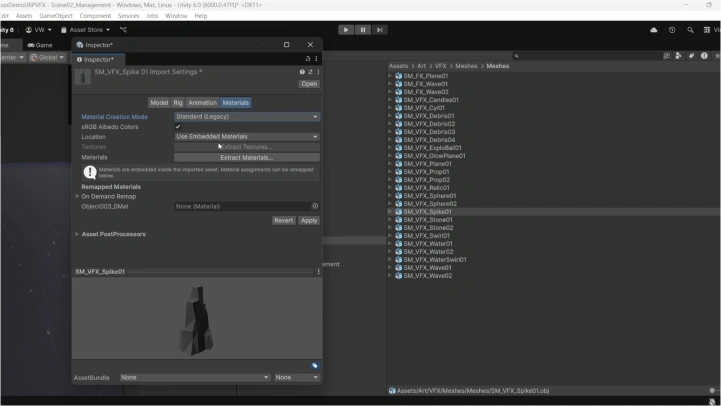Switch to the Game view tab
The width and height of the screenshot is (721, 406).
pyautogui.click(x=40, y=45)
